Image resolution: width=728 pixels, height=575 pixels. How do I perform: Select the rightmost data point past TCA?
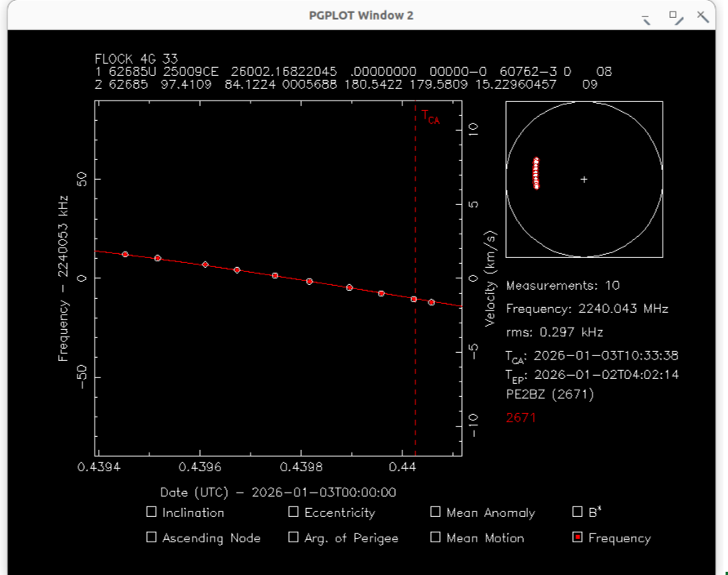click(432, 302)
